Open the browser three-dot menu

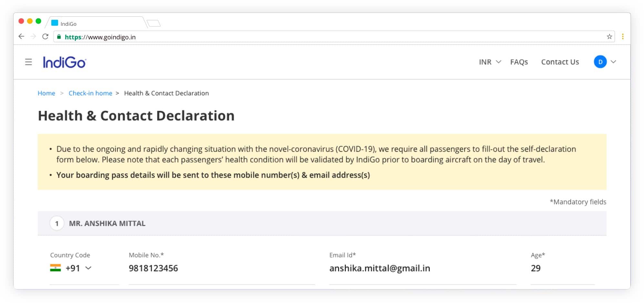623,37
